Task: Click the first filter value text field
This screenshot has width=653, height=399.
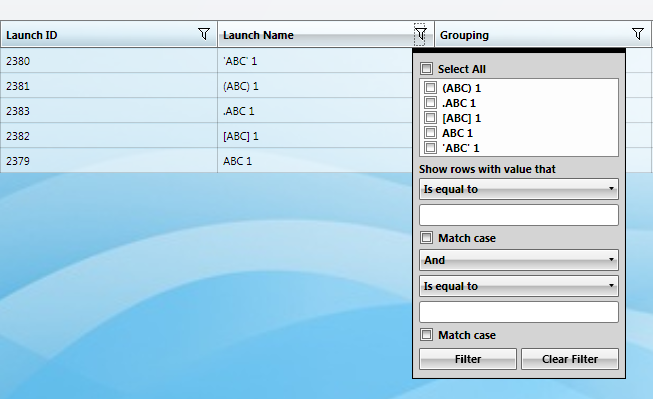Action: (519, 215)
